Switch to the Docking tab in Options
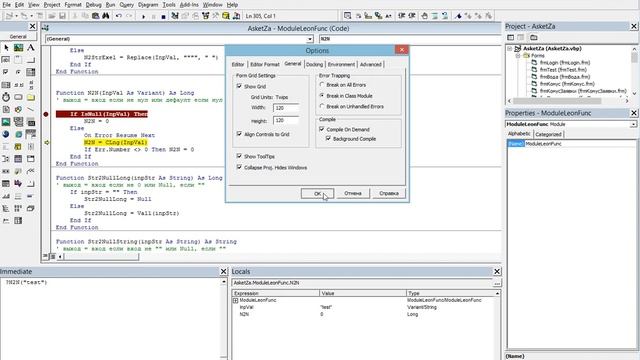The width and height of the screenshot is (640, 360). point(314,64)
